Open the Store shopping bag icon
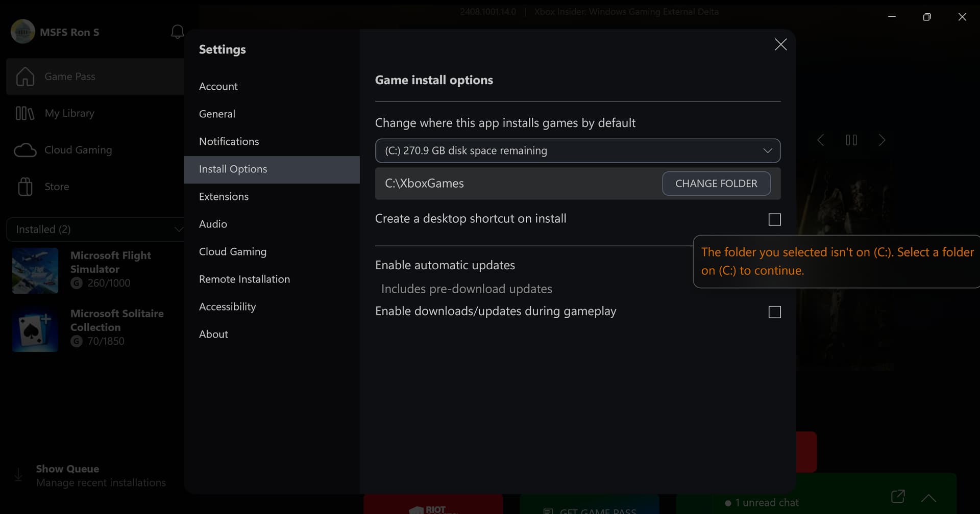Screen dimensions: 980x514 tap(25, 187)
